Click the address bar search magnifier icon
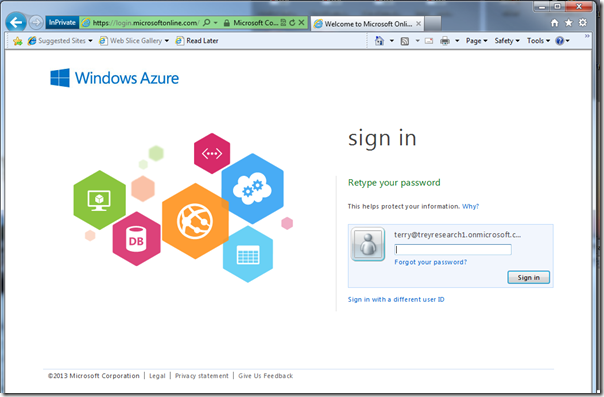The width and height of the screenshot is (604, 397). 207,23
